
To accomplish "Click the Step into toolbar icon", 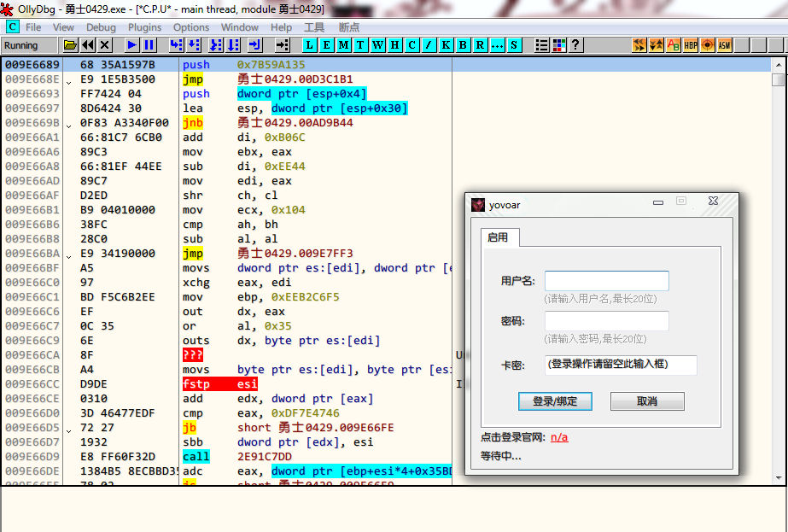I will [177, 45].
